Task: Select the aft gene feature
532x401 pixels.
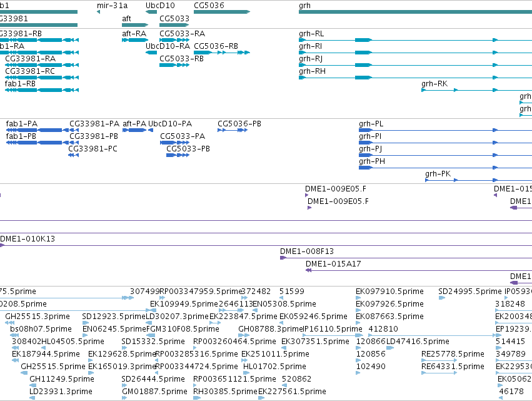Action: coord(135,25)
